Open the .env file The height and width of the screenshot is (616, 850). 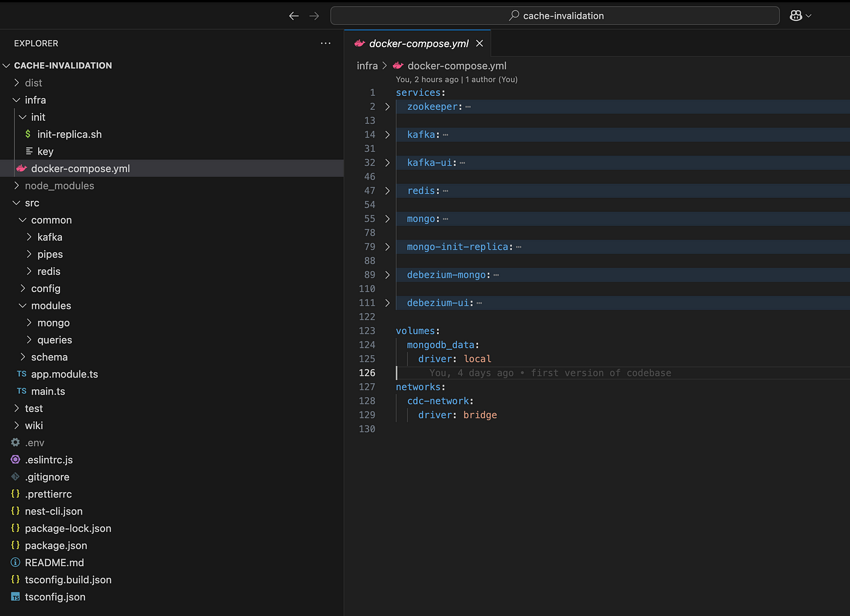[172, 442]
